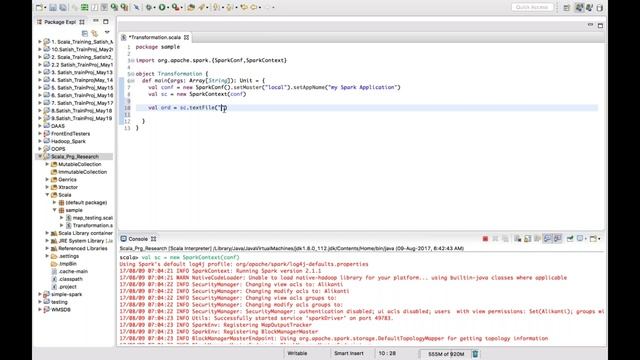Minimize the Package Explorer view
640x360 pixels.
tap(96, 21)
